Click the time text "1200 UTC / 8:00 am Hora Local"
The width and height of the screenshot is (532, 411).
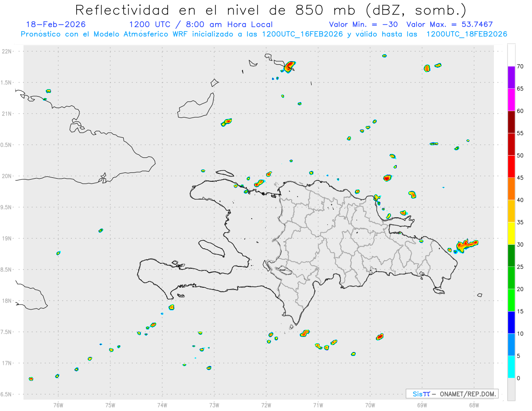click(x=201, y=24)
